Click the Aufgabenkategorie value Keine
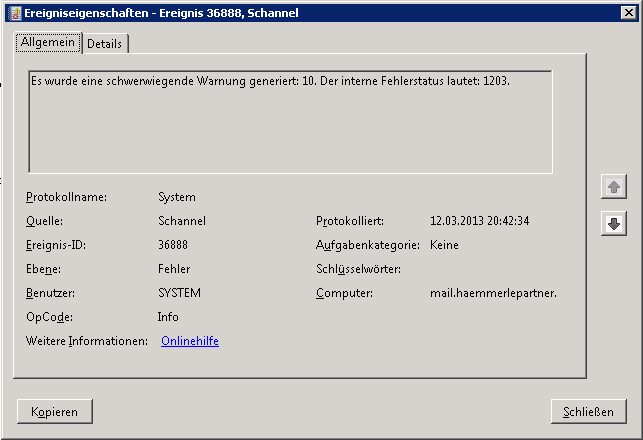 click(x=444, y=245)
